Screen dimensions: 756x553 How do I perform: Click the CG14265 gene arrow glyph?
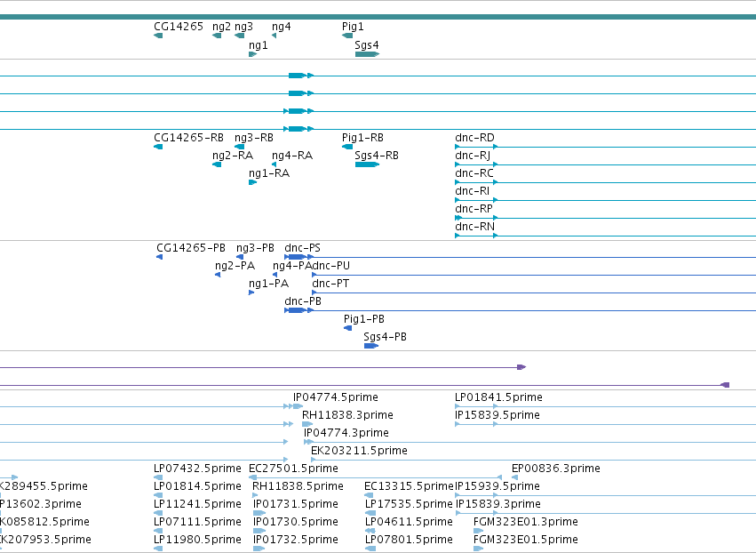pyautogui.click(x=158, y=36)
